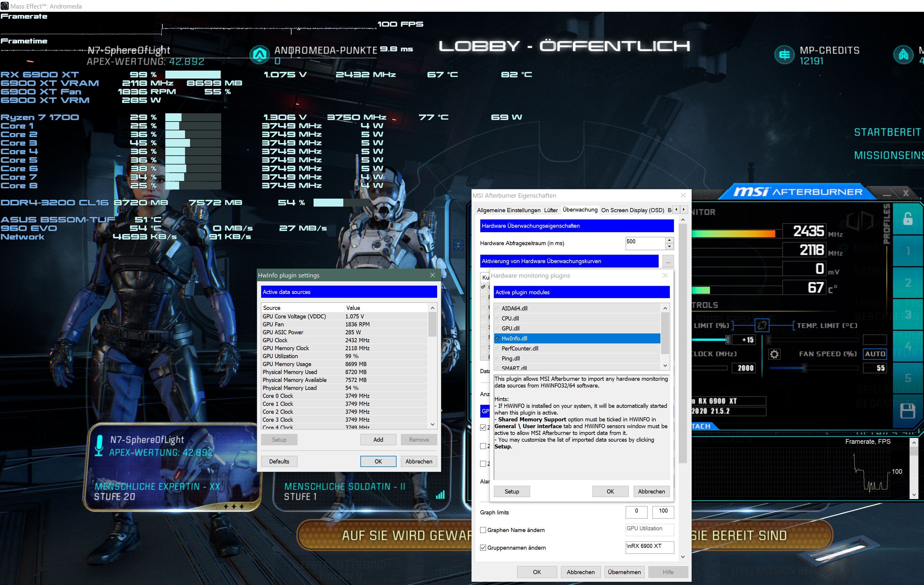The width and height of the screenshot is (924, 585).
Task: Decrease the Hardware Abfragezeitraum value
Action: tap(669, 246)
